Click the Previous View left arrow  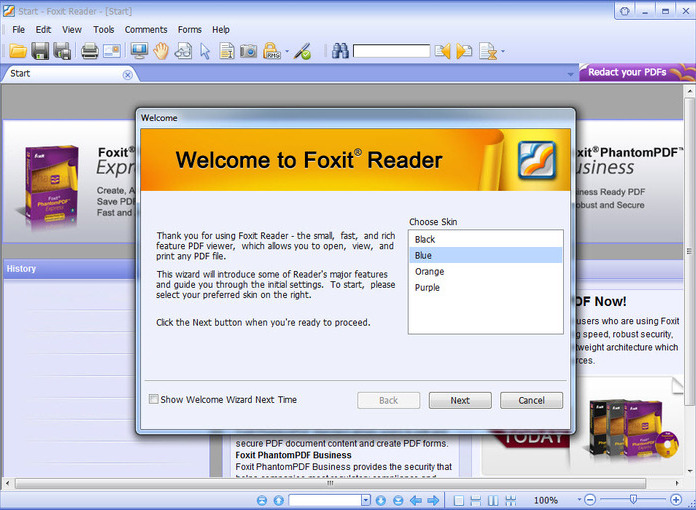pos(415,500)
